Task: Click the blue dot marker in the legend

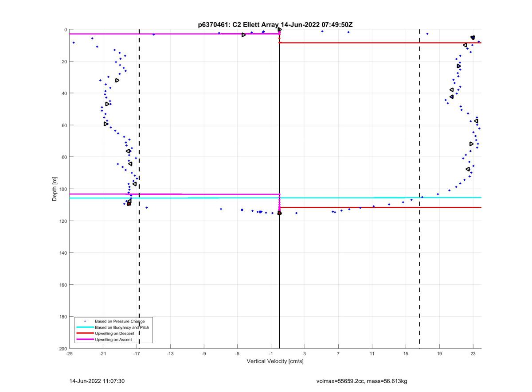Action: click(85, 321)
